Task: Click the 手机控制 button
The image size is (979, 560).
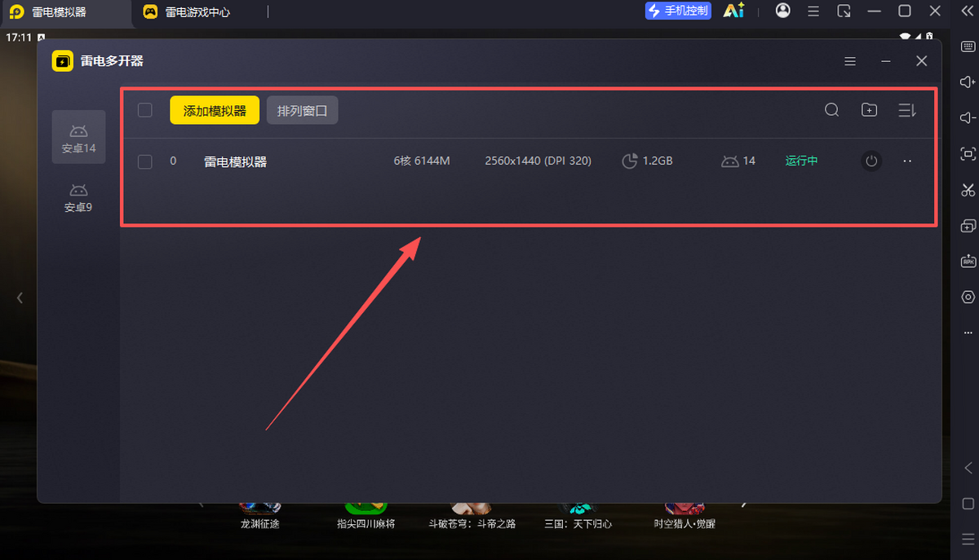Action: click(x=679, y=11)
